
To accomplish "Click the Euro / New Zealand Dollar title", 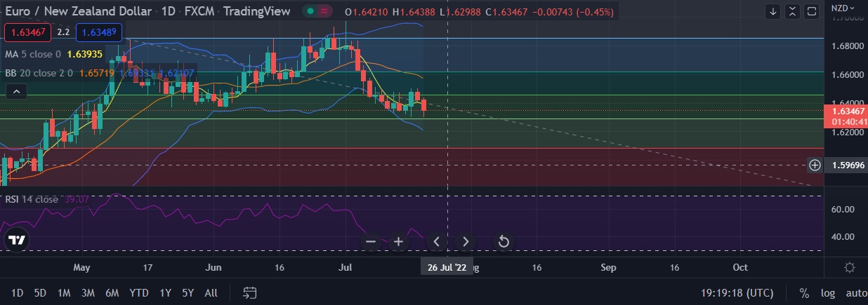I will click(80, 12).
